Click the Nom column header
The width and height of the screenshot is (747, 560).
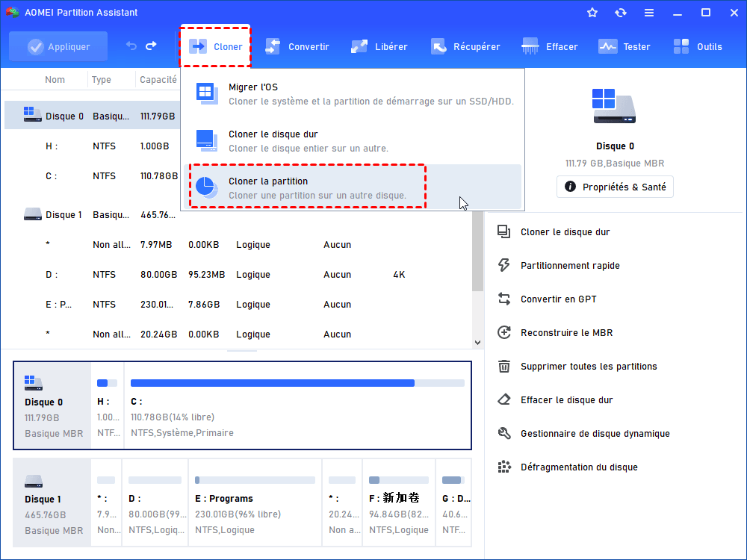[55, 80]
